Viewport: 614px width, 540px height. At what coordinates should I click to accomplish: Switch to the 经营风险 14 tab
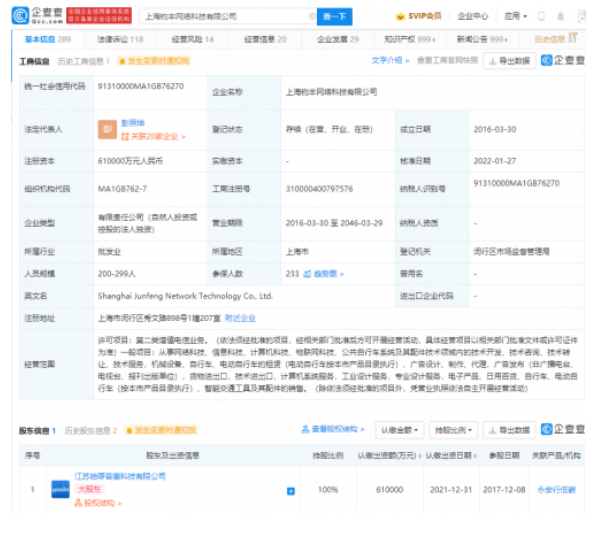[x=193, y=40]
